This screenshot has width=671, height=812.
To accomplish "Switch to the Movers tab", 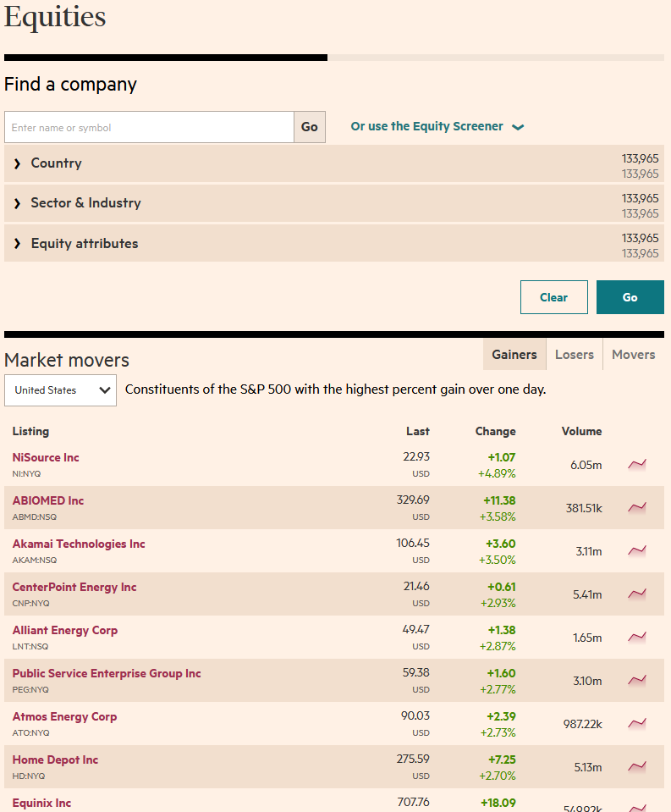I will click(x=633, y=355).
